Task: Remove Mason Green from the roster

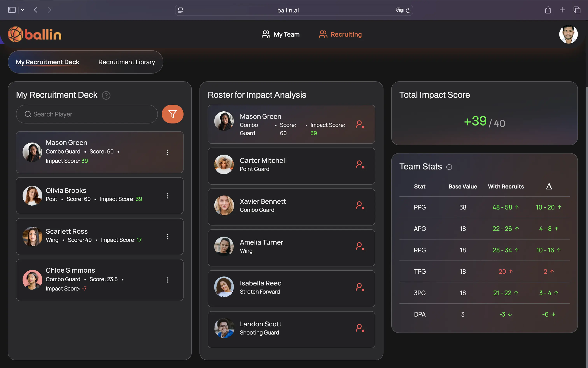Action: pos(360,125)
